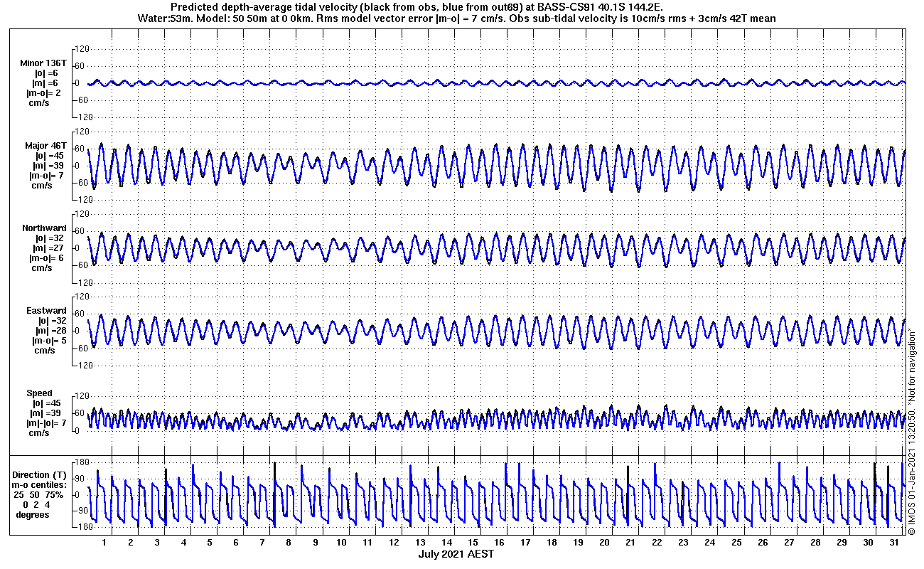The image size is (924, 569).
Task: Click the '|m|-|o|= 7' value under Speed
Action: click(x=47, y=423)
